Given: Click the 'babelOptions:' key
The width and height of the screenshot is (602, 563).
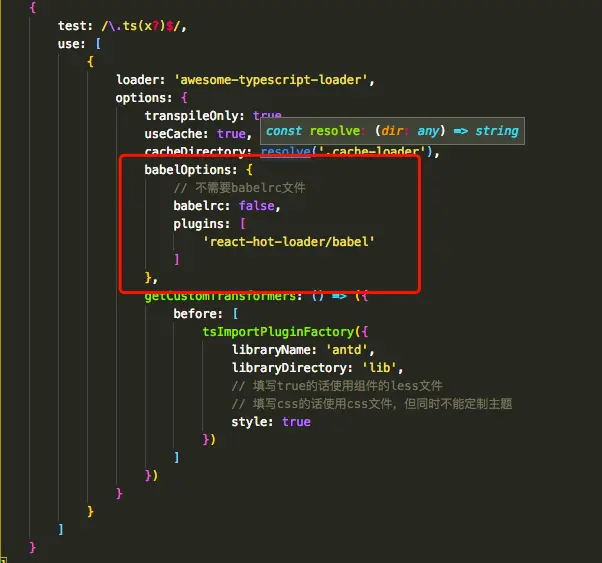Looking at the screenshot, I should coord(191,170).
